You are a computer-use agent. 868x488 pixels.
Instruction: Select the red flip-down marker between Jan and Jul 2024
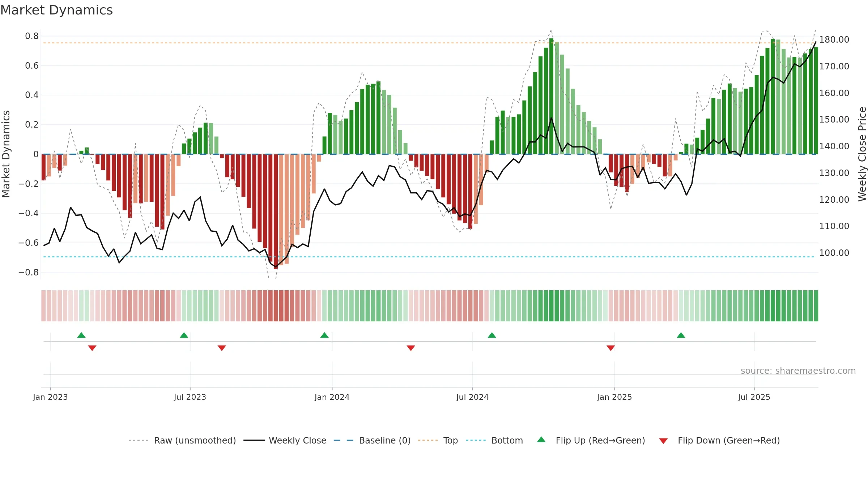point(411,348)
